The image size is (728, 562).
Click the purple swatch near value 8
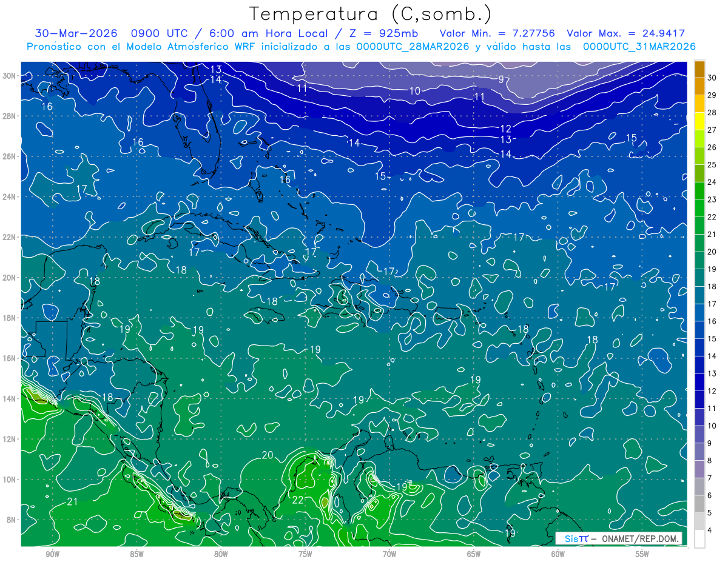point(699,469)
